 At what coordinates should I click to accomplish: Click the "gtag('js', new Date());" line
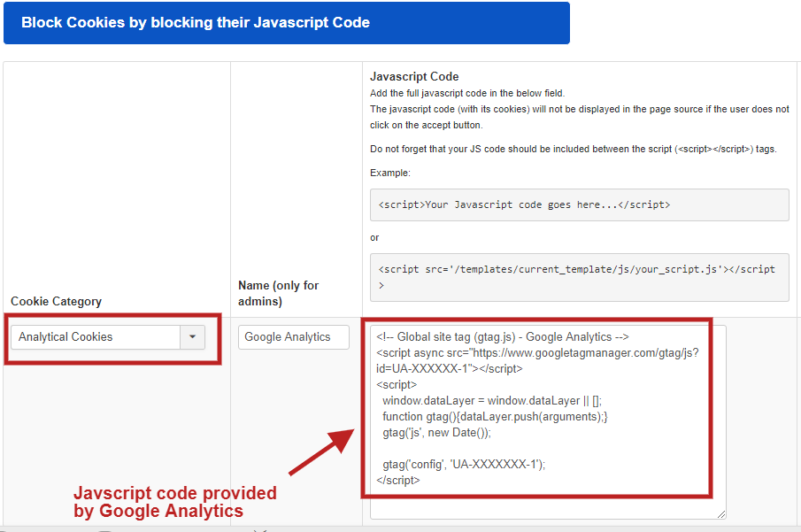(x=436, y=432)
